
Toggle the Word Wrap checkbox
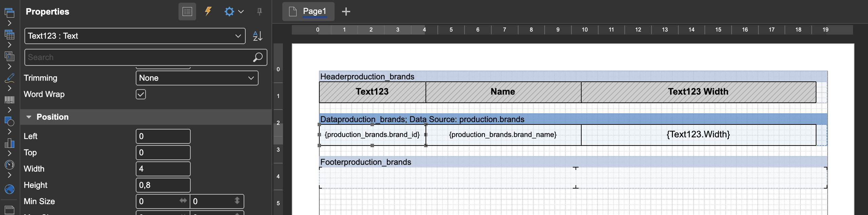141,94
